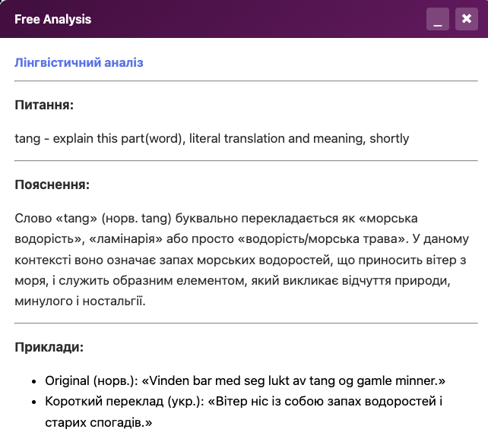This screenshot has height=448, width=488.
Task: Click the 'Free Analysis' title text
Action: [x=53, y=19]
